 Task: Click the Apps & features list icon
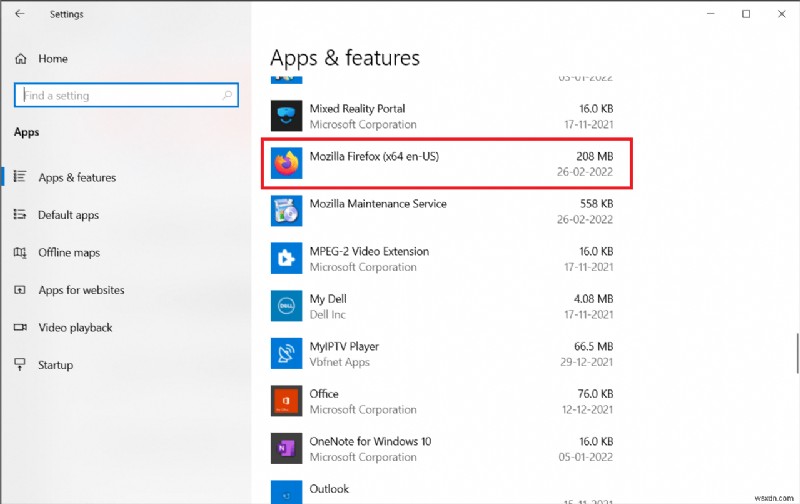(19, 177)
